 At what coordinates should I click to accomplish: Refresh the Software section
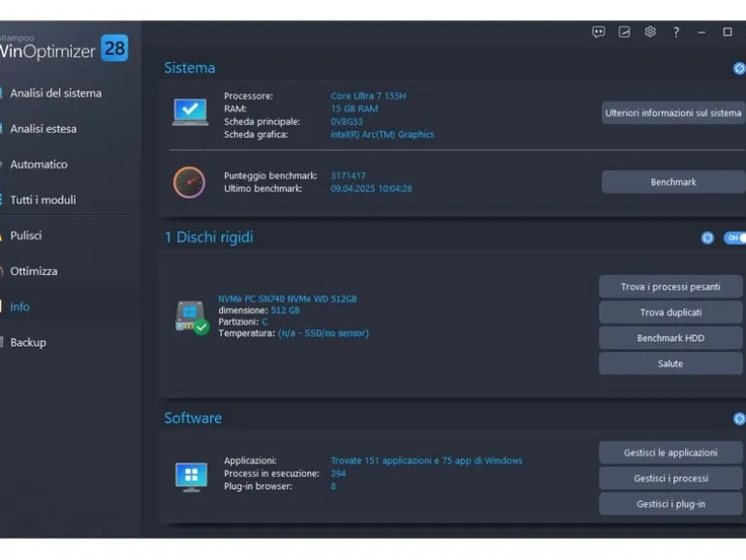[739, 419]
